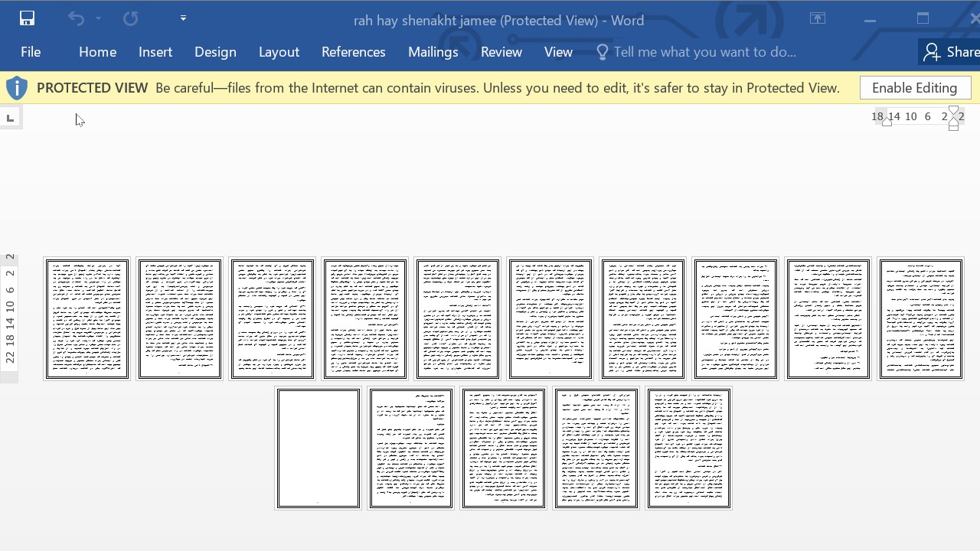The image size is (980, 551).
Task: Open the File menu
Action: (31, 52)
